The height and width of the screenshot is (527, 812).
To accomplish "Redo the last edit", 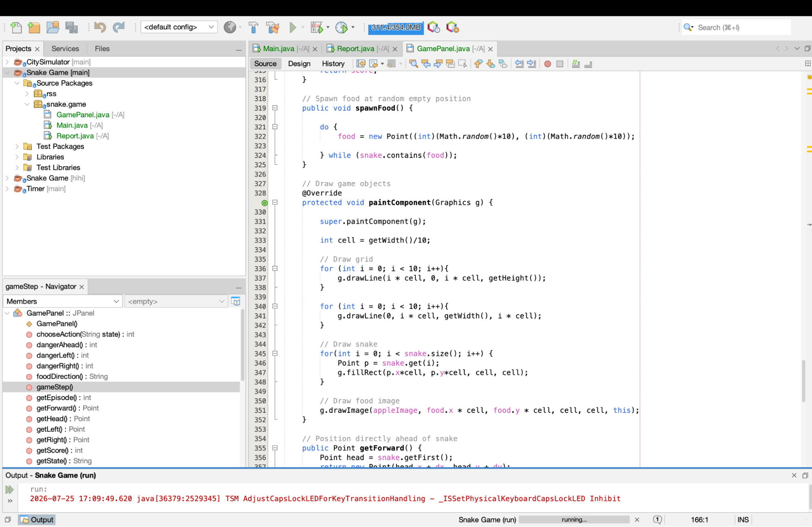I will tap(118, 27).
